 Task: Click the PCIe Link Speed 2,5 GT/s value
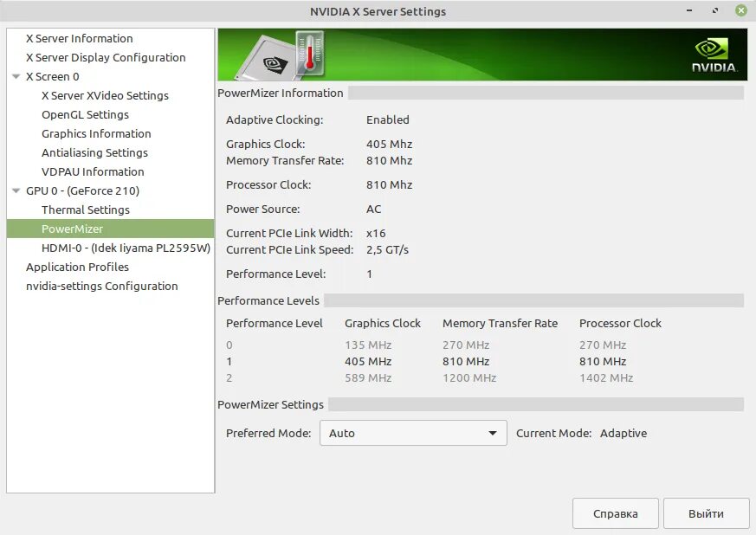pos(387,249)
